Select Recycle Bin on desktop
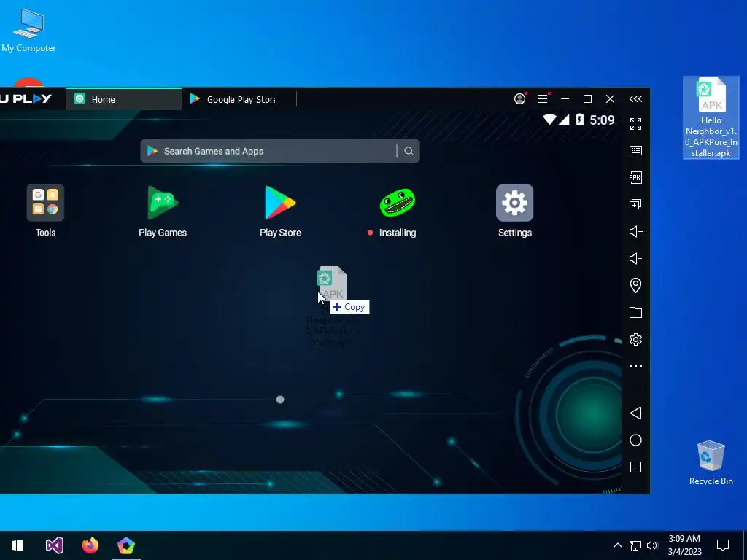This screenshot has width=747, height=560. (x=711, y=463)
